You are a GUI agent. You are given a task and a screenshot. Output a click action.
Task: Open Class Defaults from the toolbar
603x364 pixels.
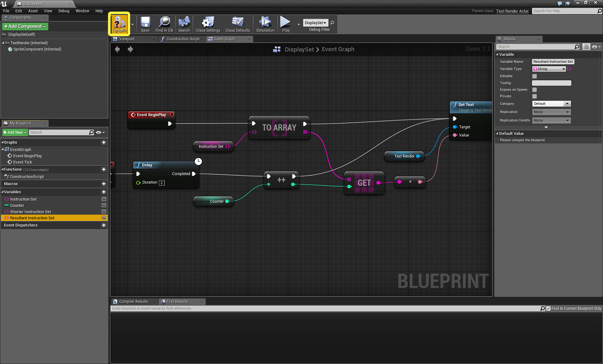[x=237, y=24]
